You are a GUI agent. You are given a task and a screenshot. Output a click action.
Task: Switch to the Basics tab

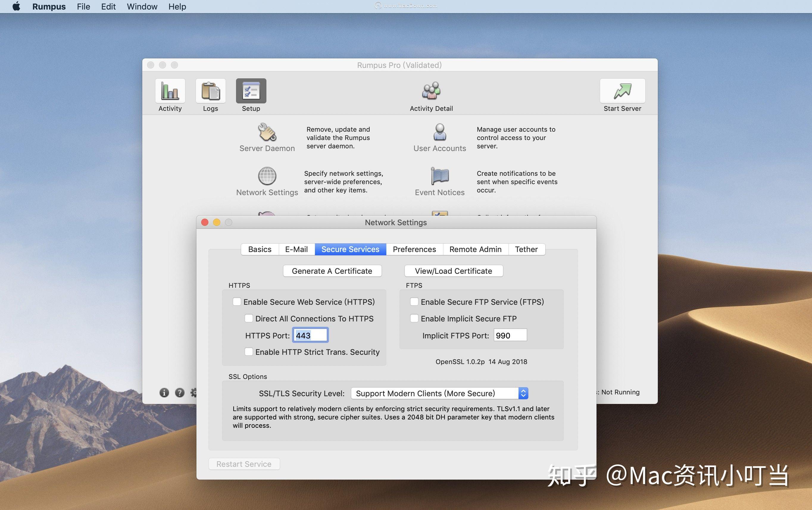point(260,249)
